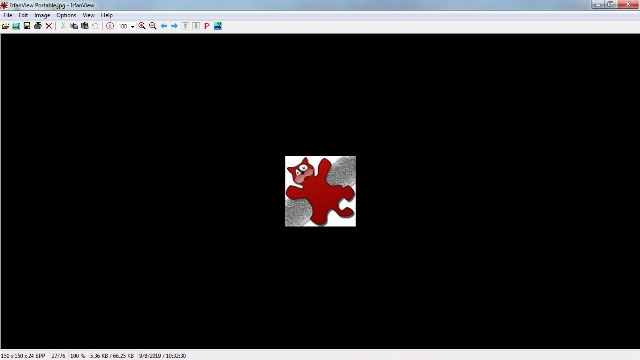The height and width of the screenshot is (360, 640).
Task: Open the Options menu
Action: point(67,15)
